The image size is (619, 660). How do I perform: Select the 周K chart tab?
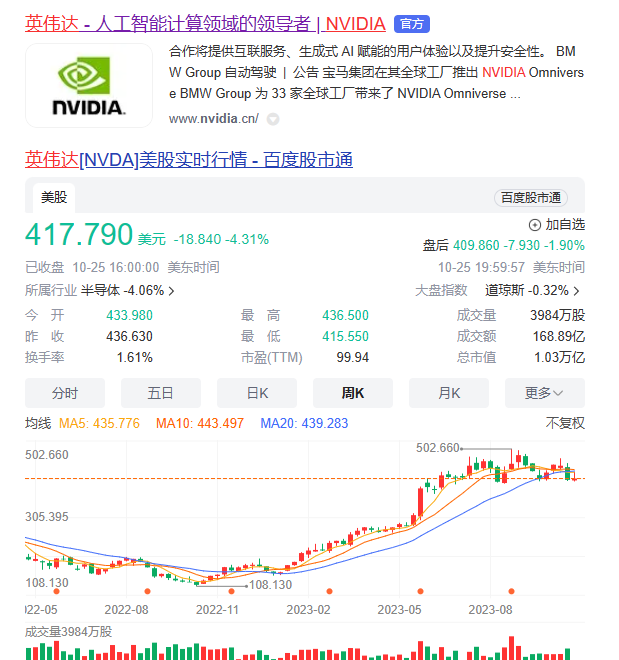click(x=353, y=393)
